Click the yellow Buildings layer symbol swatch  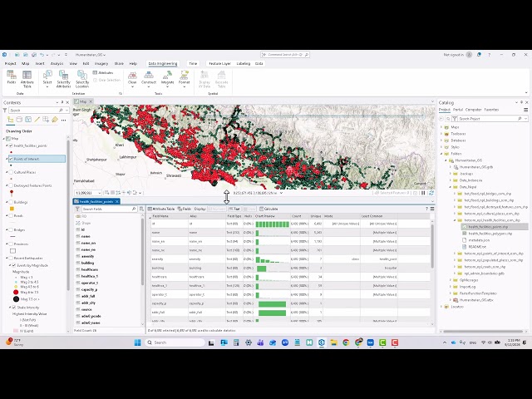coord(12,209)
